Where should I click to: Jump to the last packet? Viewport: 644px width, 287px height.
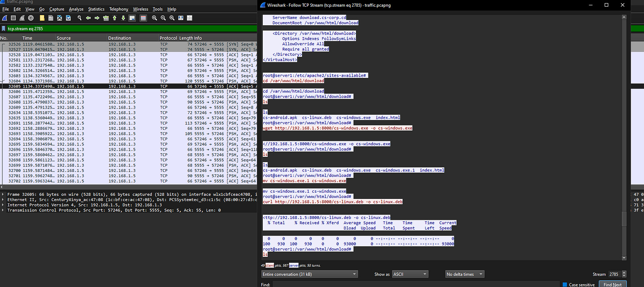pyautogui.click(x=123, y=18)
